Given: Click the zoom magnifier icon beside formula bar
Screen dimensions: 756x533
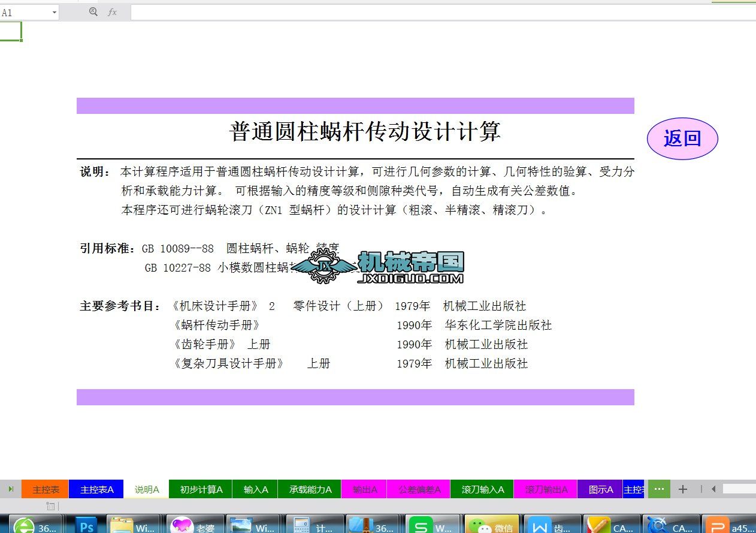Looking at the screenshot, I should 93,12.
